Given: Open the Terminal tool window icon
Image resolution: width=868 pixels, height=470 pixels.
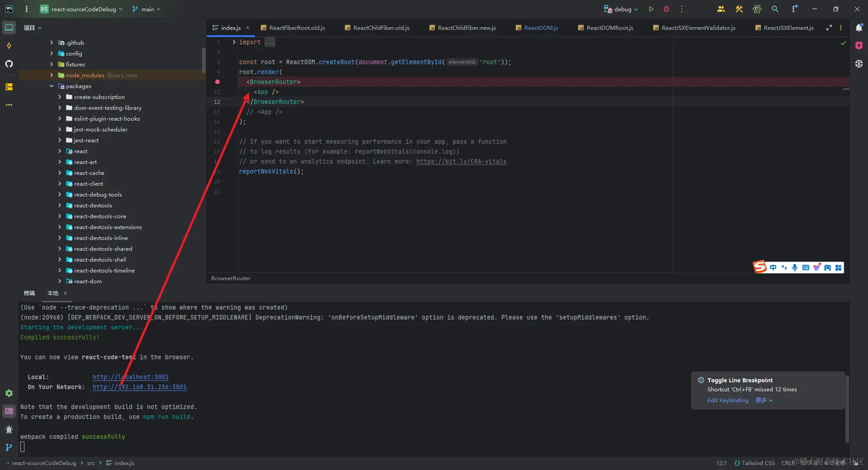Looking at the screenshot, I should tap(9, 411).
